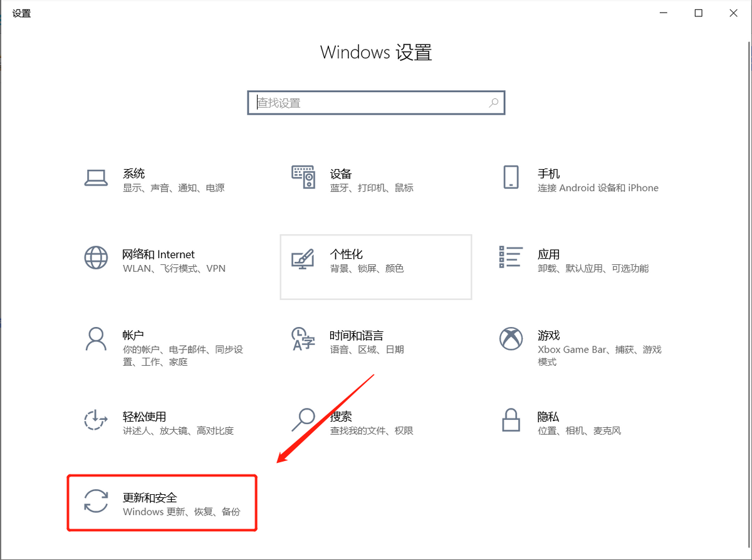The image size is (752, 560).
Task: Close the 设置 window
Action: [x=734, y=13]
